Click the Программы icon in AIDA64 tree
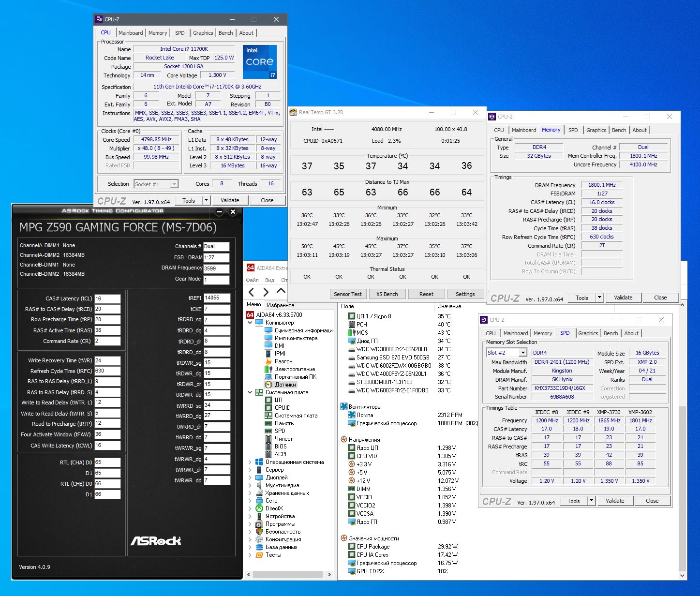The width and height of the screenshot is (700, 596). (x=259, y=524)
